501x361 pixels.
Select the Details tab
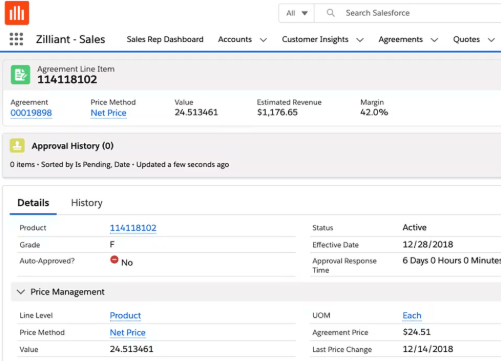click(x=33, y=203)
